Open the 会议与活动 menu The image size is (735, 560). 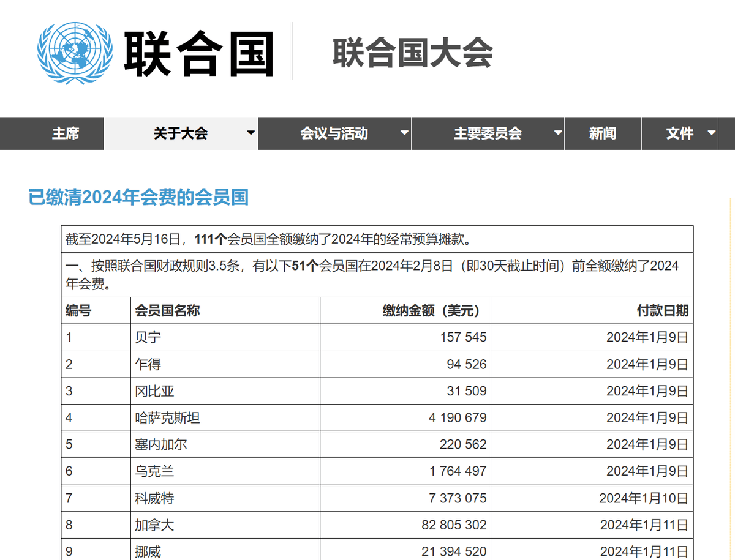click(x=334, y=133)
